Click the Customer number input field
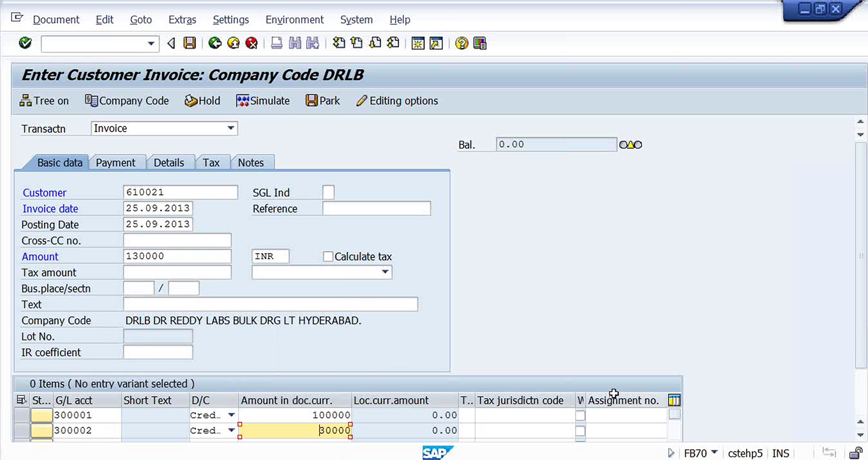Image resolution: width=868 pixels, height=460 pixels. point(181,192)
